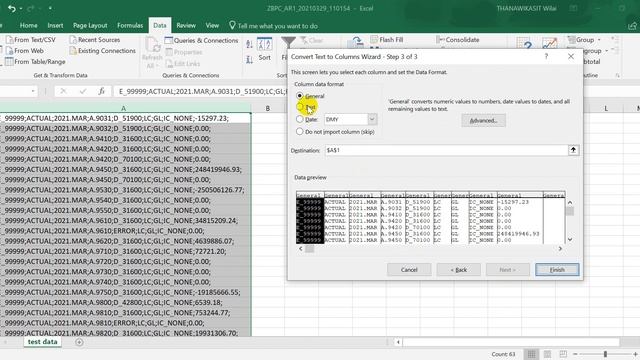Open the DMY date format dropdown

[372, 119]
